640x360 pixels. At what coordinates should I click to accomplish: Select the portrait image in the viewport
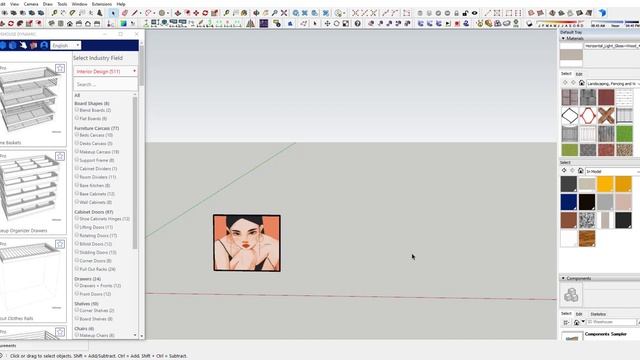(x=247, y=243)
